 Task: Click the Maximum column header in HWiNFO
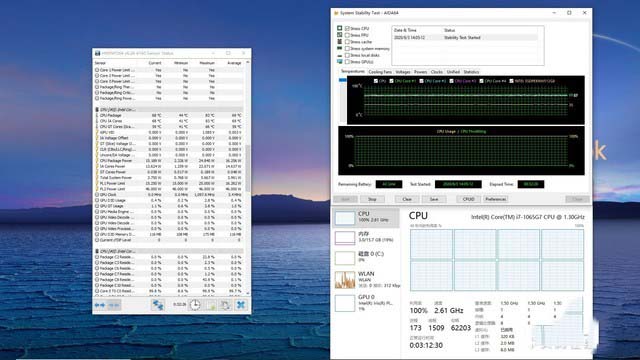(x=207, y=63)
